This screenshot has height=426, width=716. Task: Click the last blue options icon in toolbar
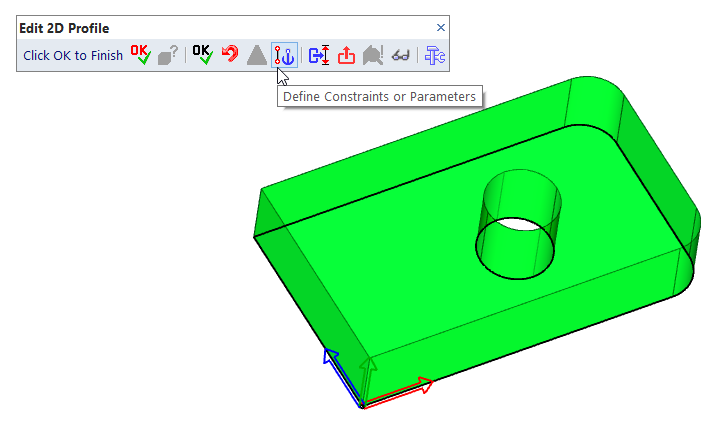[435, 56]
